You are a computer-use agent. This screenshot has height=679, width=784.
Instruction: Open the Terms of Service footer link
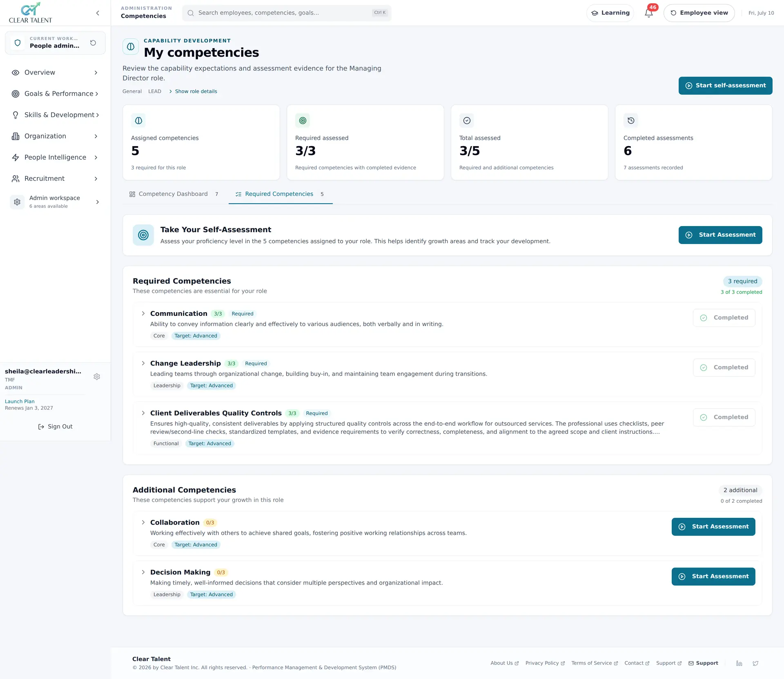pos(595,663)
